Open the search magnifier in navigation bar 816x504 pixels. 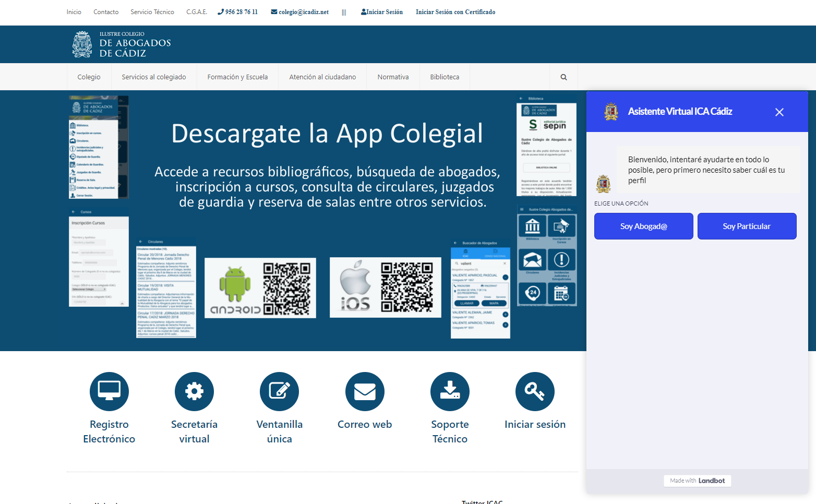coord(563,77)
